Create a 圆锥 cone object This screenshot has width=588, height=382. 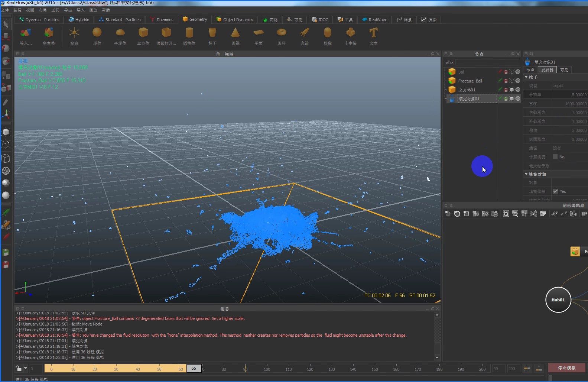(x=235, y=33)
